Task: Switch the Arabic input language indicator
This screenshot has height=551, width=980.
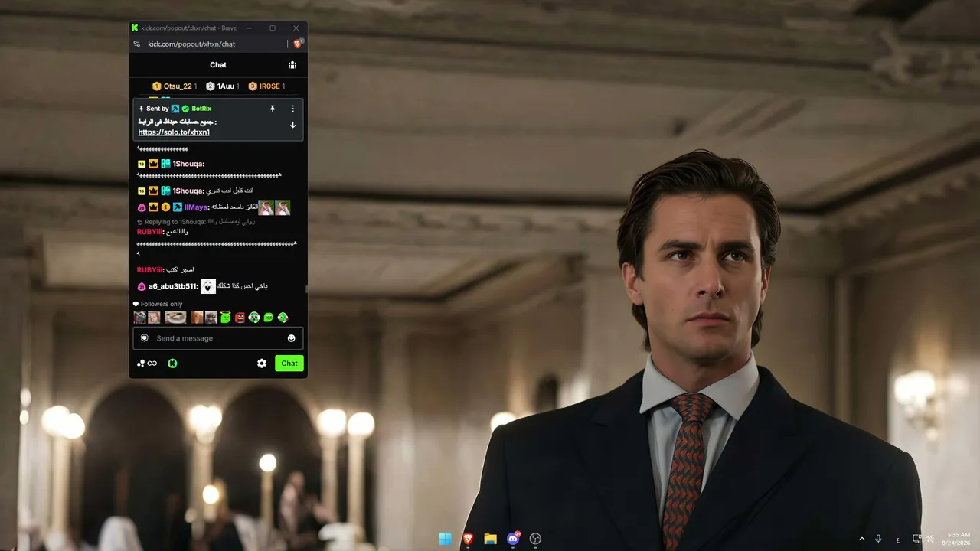Action: pos(898,540)
